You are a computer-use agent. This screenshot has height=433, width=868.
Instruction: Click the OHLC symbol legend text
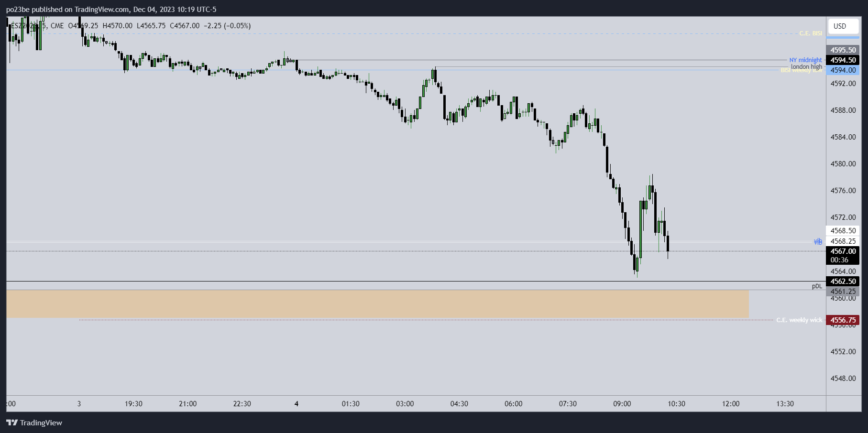[x=131, y=26]
